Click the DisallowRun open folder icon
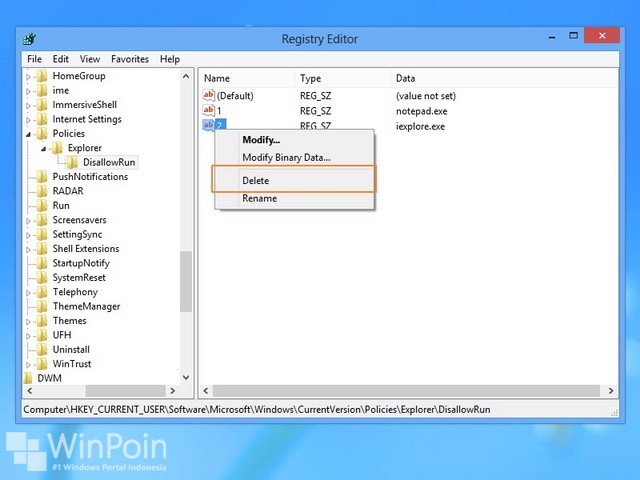This screenshot has height=480, width=640. (73, 162)
